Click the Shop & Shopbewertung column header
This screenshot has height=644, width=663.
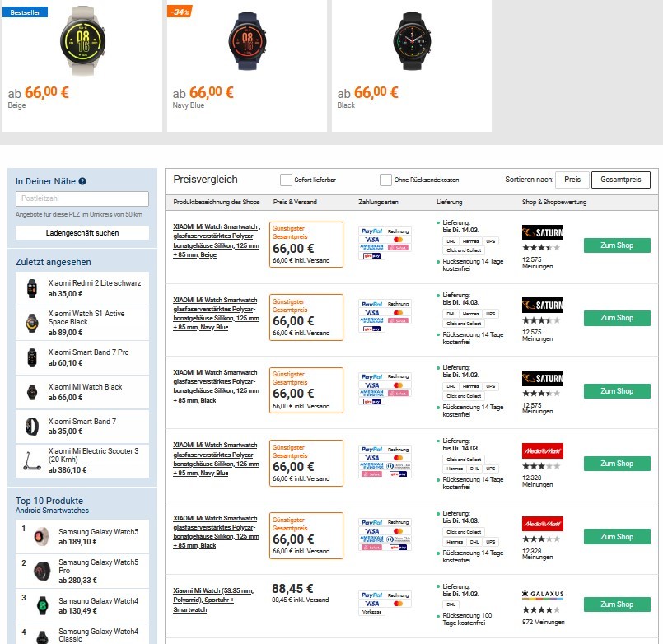click(554, 202)
